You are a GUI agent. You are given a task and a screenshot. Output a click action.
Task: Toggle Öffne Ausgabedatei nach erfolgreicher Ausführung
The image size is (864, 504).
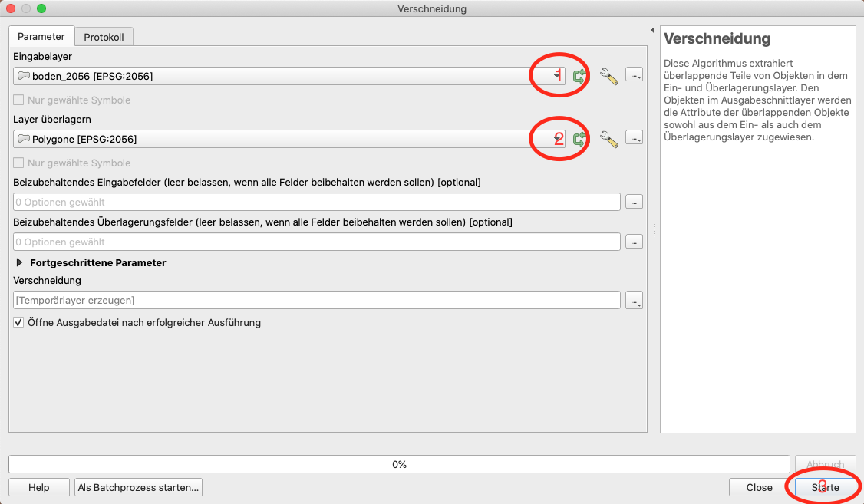pyautogui.click(x=19, y=323)
